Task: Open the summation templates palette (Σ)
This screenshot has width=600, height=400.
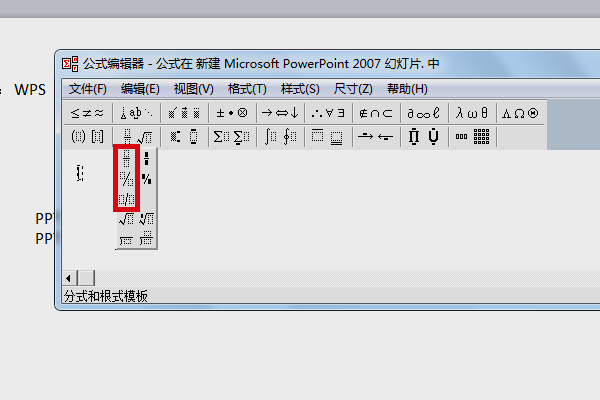Action: [232, 136]
